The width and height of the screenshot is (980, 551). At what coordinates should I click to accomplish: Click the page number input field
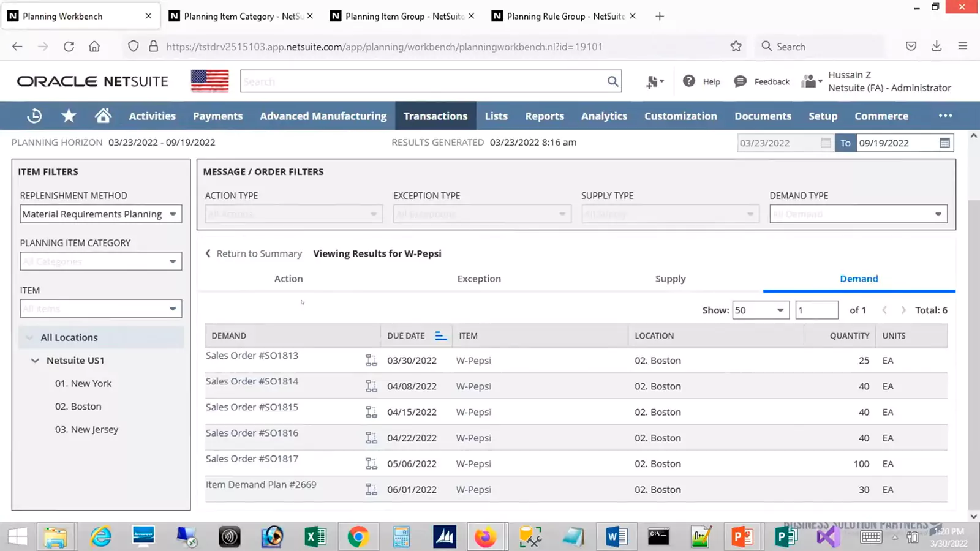click(x=817, y=310)
